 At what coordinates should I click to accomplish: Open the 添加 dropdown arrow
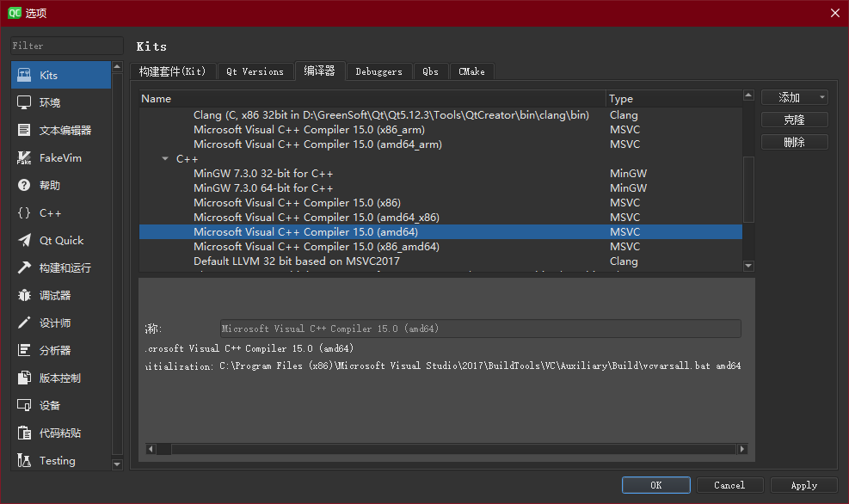[x=821, y=97]
